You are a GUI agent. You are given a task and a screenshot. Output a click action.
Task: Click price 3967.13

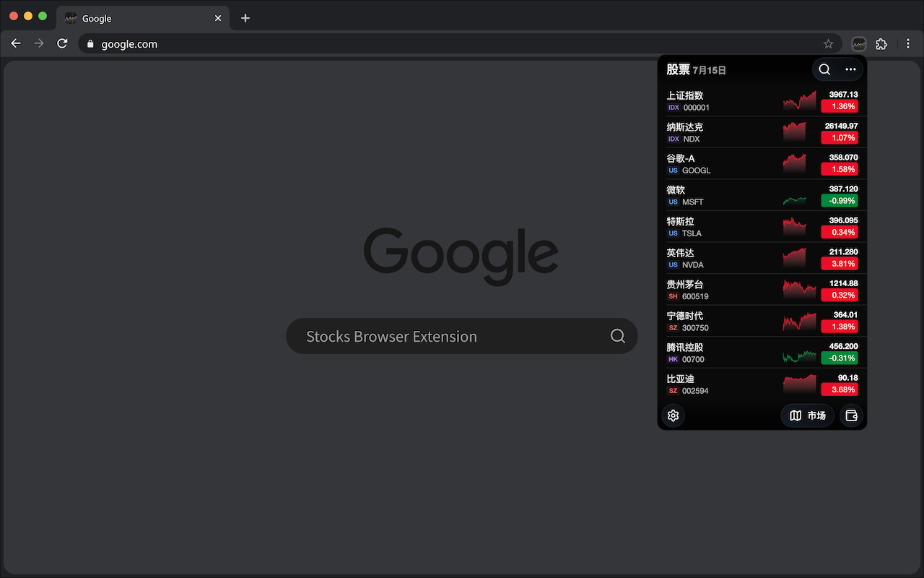pos(843,95)
